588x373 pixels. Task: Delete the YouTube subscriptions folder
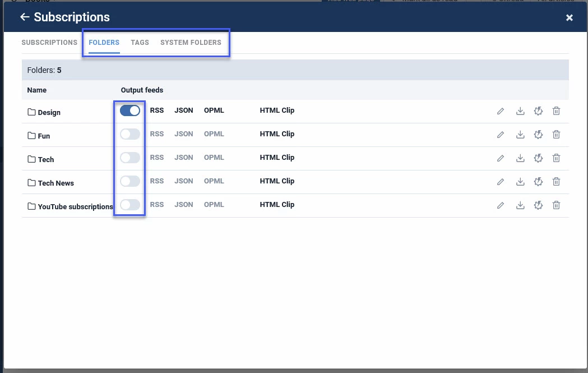click(556, 205)
